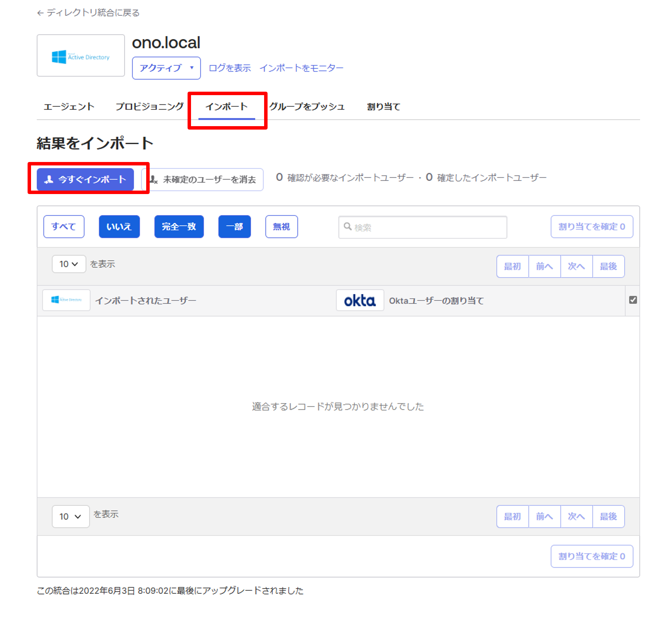Click the Okta logo in table header
Screen dimensions: 672x619
tap(360, 300)
